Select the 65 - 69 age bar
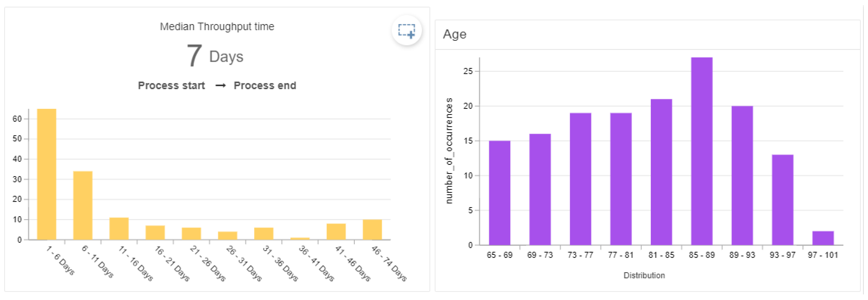Viewport: 868px width, 300px height. [x=499, y=193]
